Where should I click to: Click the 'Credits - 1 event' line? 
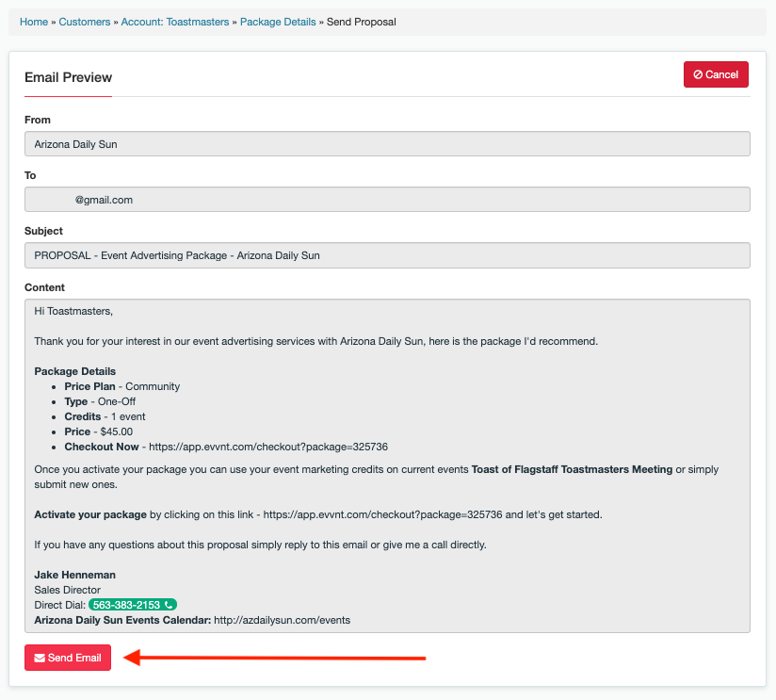click(105, 416)
